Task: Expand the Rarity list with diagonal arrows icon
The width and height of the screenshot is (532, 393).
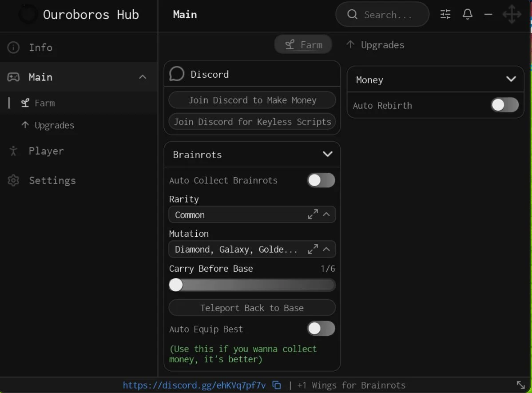Action: [313, 214]
